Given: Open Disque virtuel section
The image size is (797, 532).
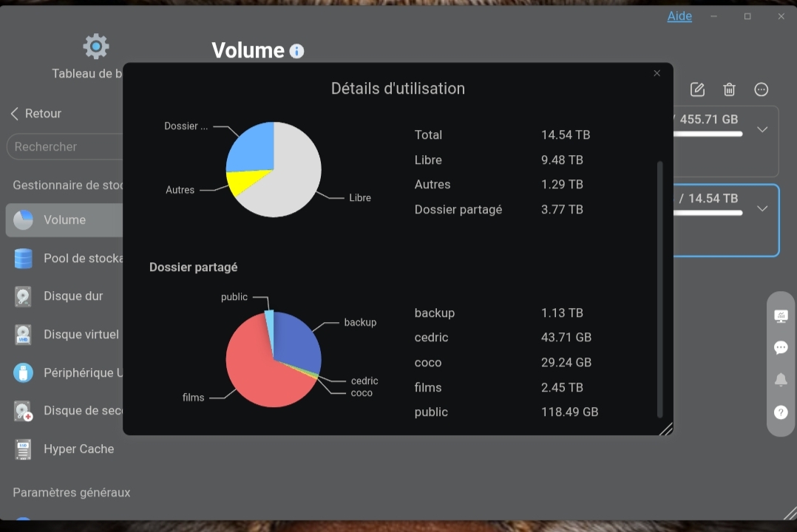Looking at the screenshot, I should [64, 334].
